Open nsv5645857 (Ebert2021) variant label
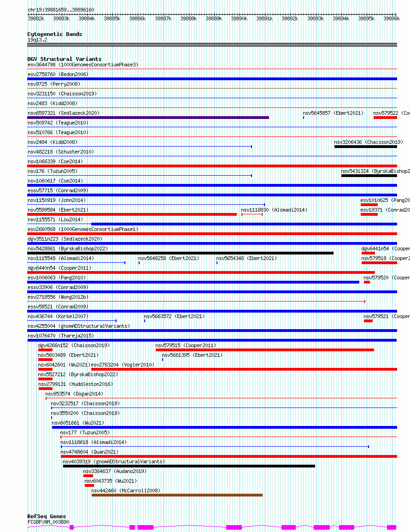The height and width of the screenshot is (532, 410). point(333,113)
